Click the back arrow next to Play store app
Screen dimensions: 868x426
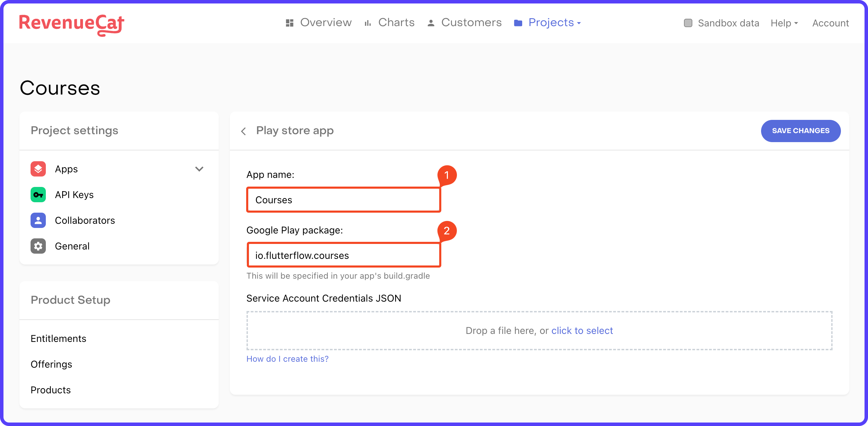point(243,131)
